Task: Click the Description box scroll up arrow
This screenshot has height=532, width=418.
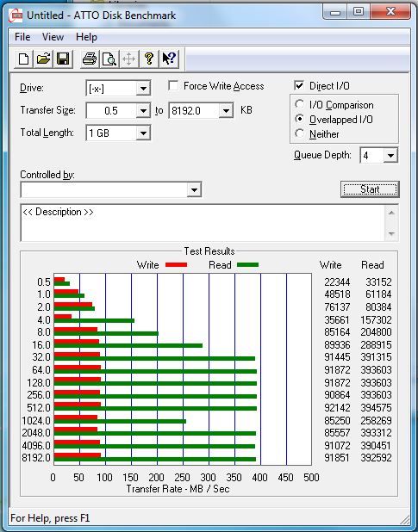Action: (391, 213)
